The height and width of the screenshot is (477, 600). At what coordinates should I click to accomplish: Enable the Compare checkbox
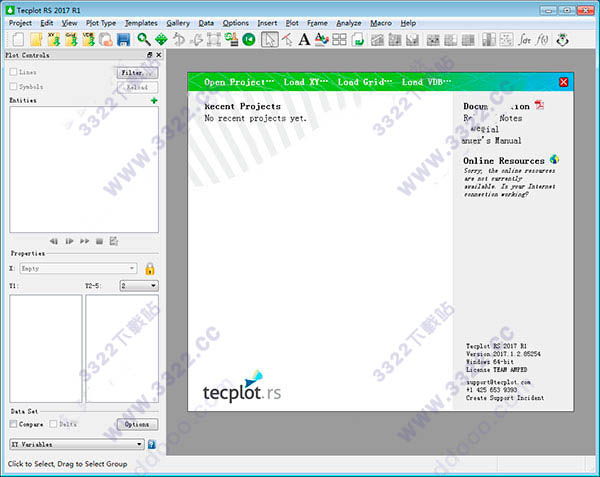(13, 424)
